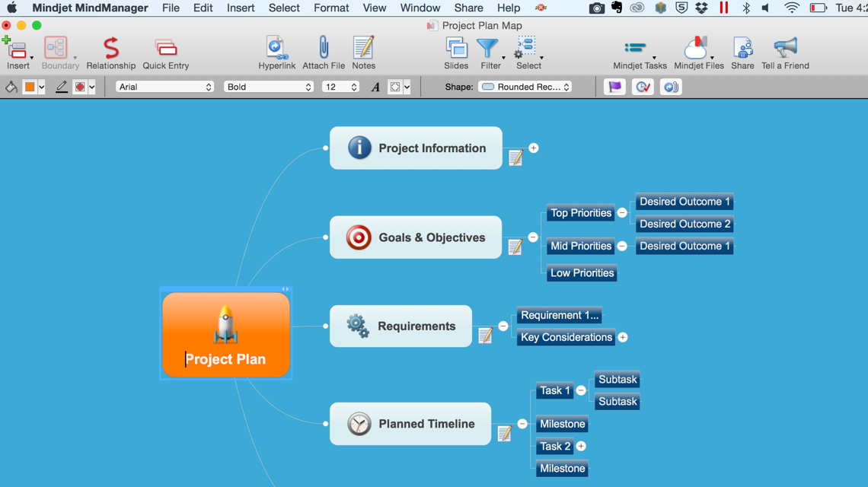The image size is (868, 487).
Task: Open the Help menu
Action: pos(508,8)
